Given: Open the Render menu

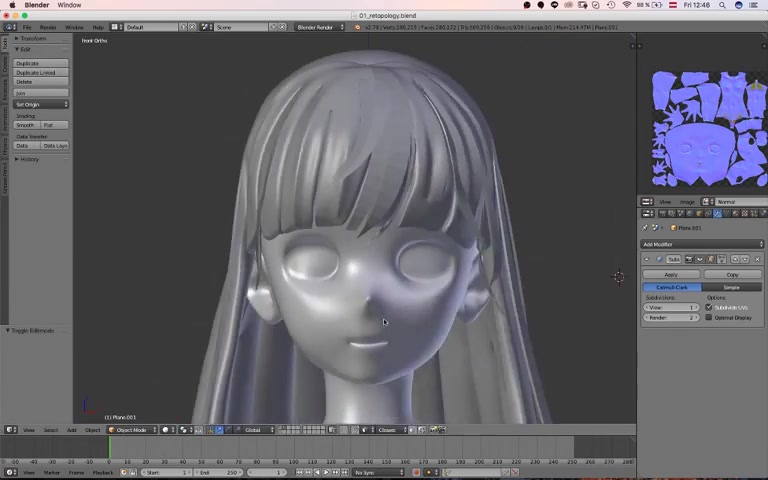Looking at the screenshot, I should pyautogui.click(x=48, y=27).
